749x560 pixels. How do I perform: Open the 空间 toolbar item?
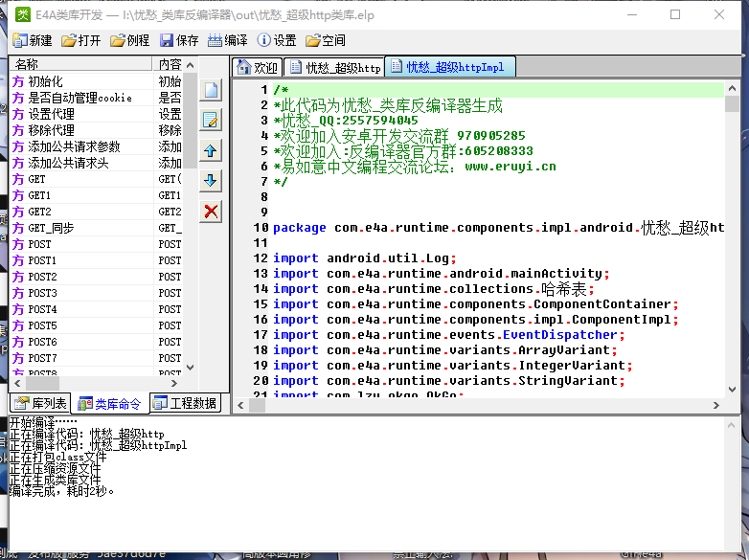tap(326, 40)
